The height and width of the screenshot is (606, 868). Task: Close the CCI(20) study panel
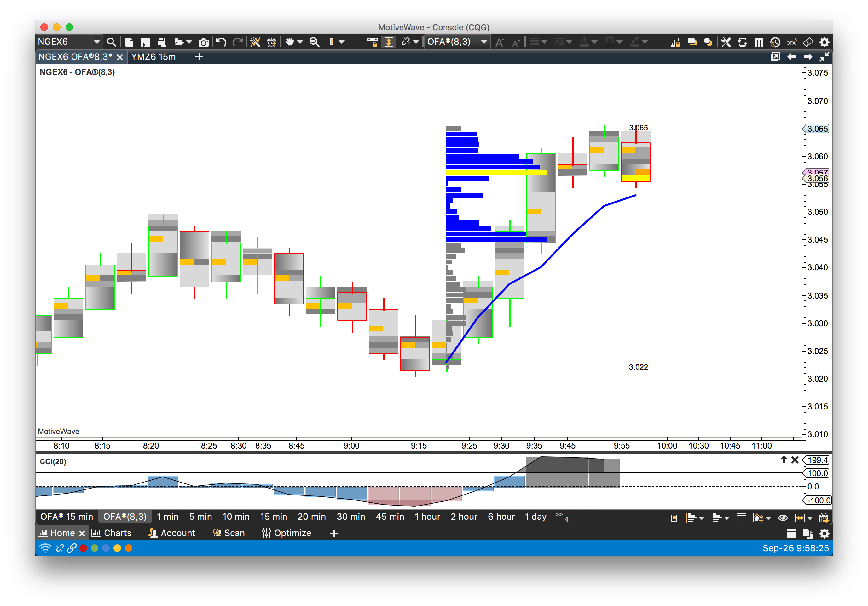(795, 460)
